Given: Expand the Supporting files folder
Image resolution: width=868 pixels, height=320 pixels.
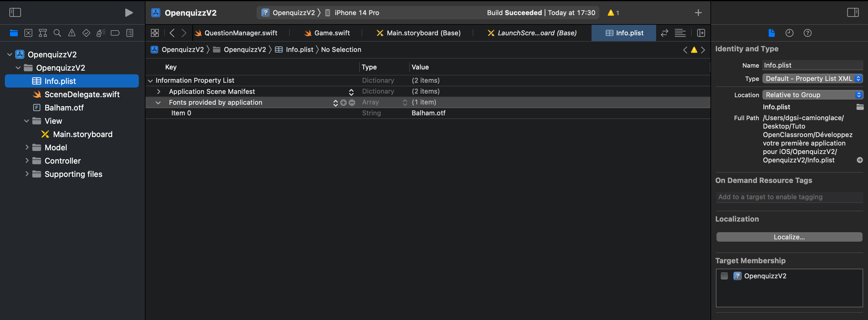Looking at the screenshot, I should (x=27, y=174).
